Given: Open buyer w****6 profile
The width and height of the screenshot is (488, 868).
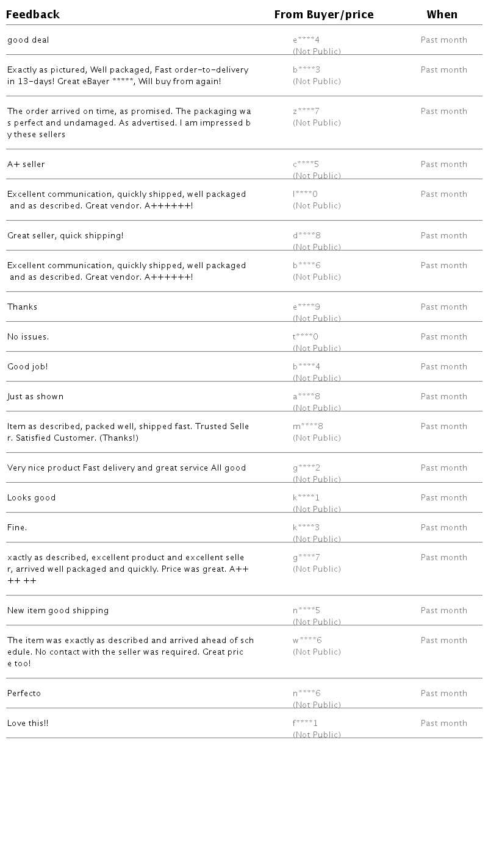Looking at the screenshot, I should coord(307,641).
